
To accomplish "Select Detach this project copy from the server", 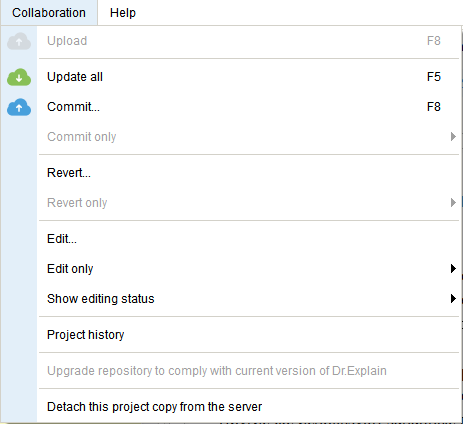I will point(249,407).
